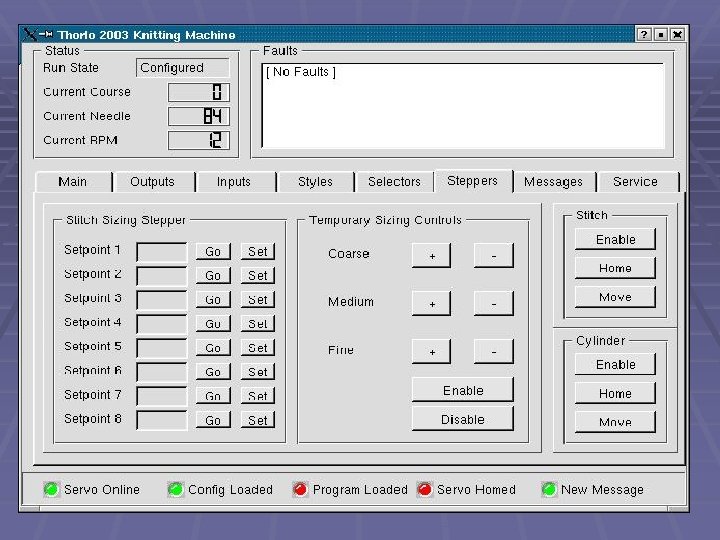This screenshot has height=540, width=720.
Task: Click the Current Needle numeric display
Action: click(199, 116)
